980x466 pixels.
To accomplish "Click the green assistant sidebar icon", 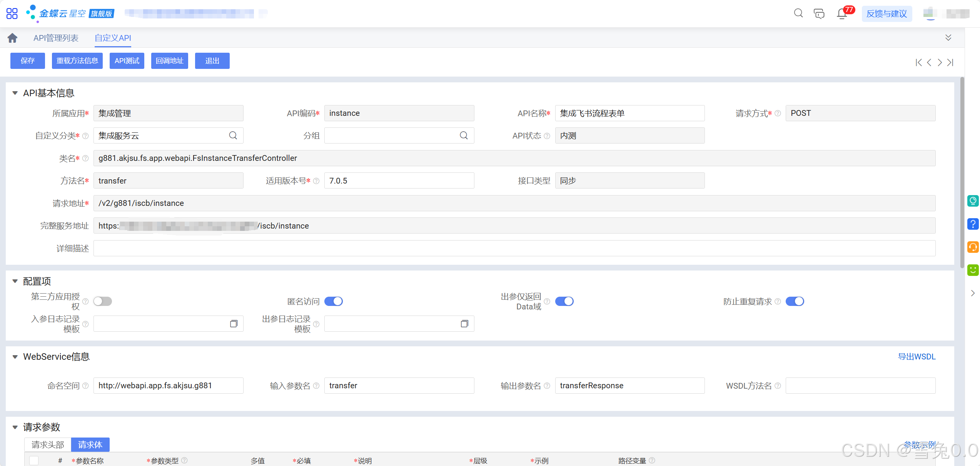I will 973,201.
